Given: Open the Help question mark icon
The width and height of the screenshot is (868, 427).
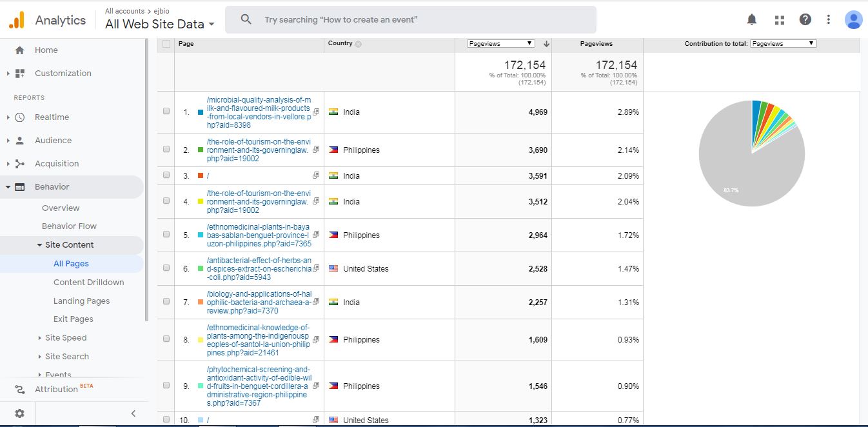Looking at the screenshot, I should click(805, 19).
